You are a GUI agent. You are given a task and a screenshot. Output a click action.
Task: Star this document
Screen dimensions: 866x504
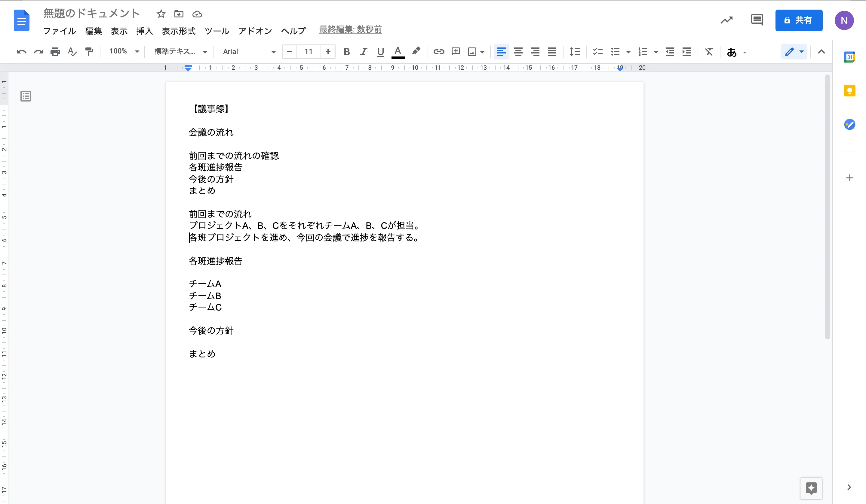click(x=161, y=14)
